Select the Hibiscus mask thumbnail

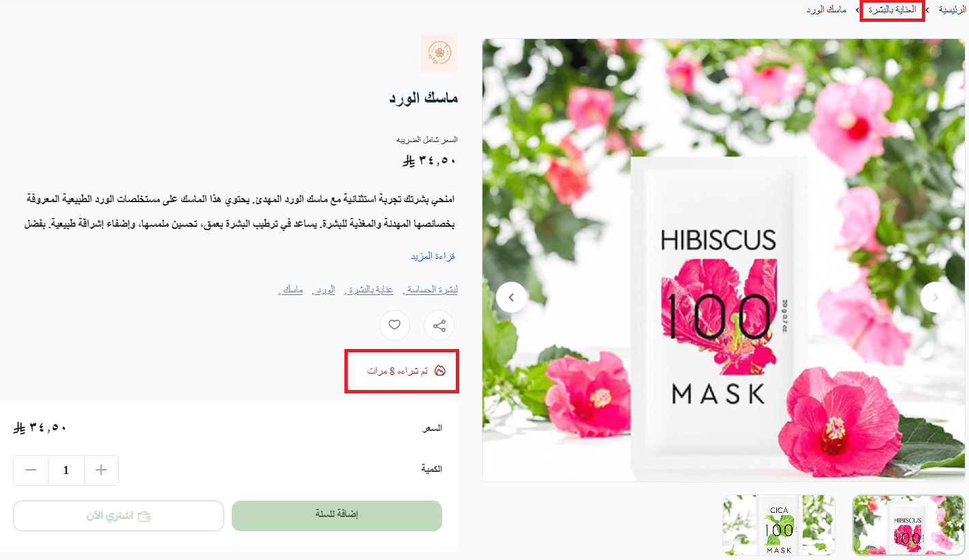click(909, 524)
